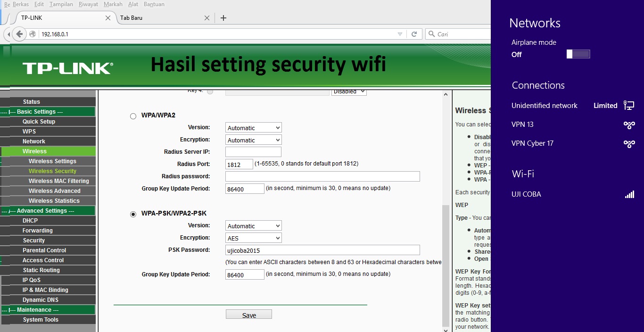The height and width of the screenshot is (332, 644).
Task: Go back with browser back arrow
Action: 19,34
